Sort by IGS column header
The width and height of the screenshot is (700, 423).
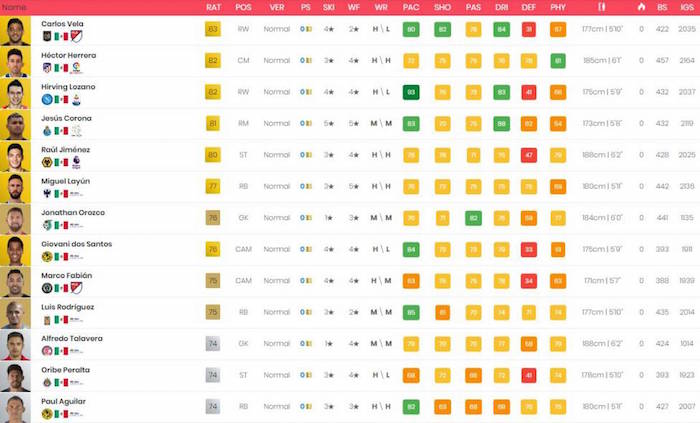point(686,7)
